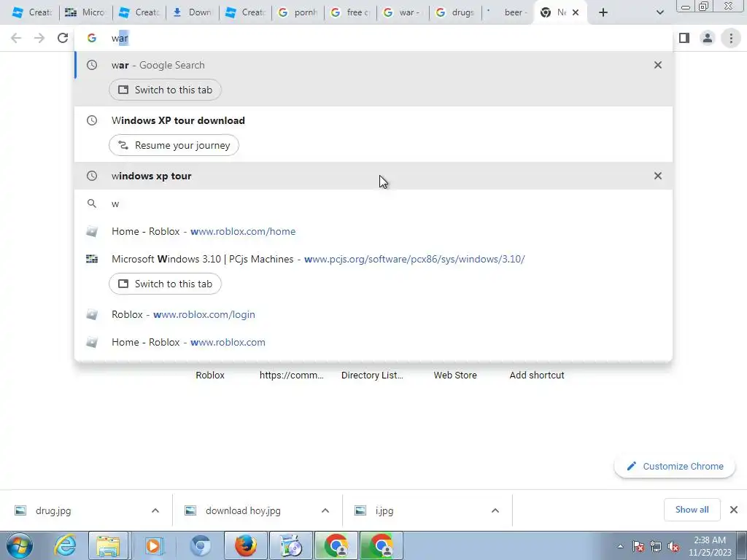This screenshot has width=747, height=560.
Task: Open Chromium icon in taskbar
Action: click(200, 545)
